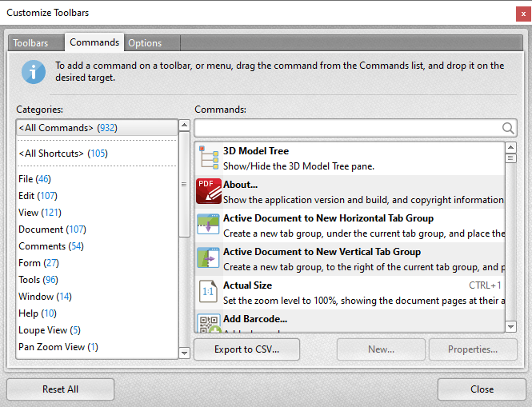The height and width of the screenshot is (407, 532).
Task: Select Active Document to New Horizontal Tab Group
Action: pyautogui.click(x=328, y=218)
